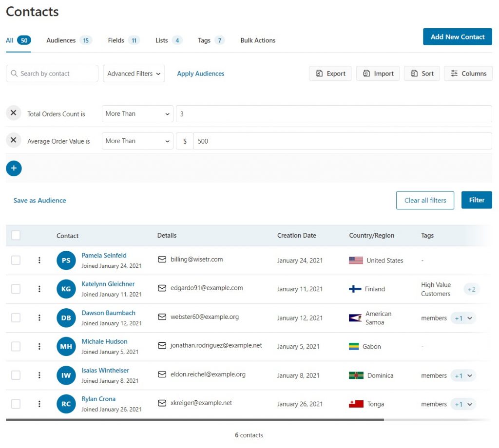Expand tags for Rylan Crona
The image size is (499, 448).
click(463, 405)
